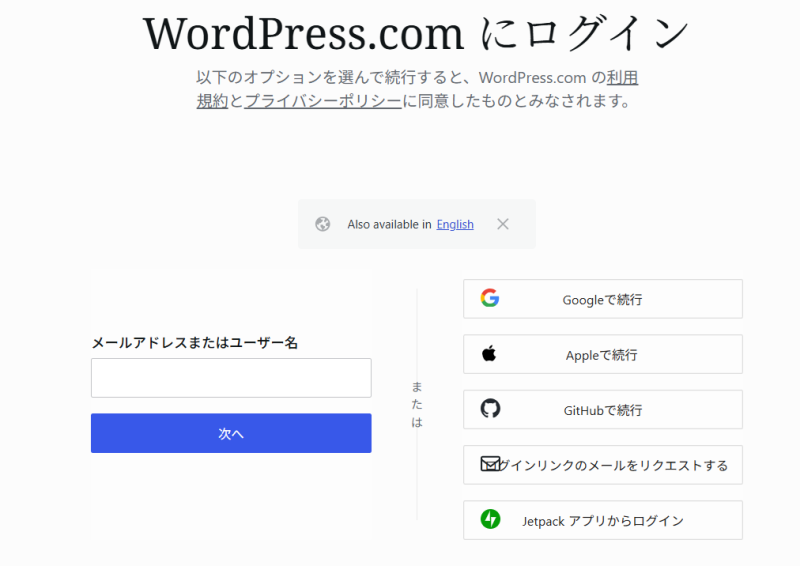
Task: Choose Jetpack アプリからログイン button
Action: click(x=603, y=520)
